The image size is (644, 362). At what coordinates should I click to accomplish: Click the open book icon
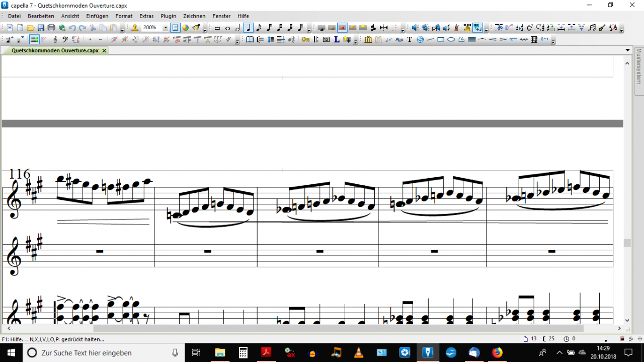250,39
